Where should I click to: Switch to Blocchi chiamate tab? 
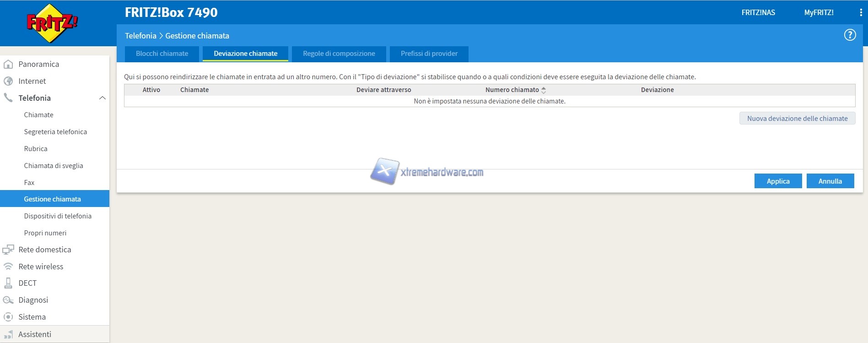(x=162, y=54)
